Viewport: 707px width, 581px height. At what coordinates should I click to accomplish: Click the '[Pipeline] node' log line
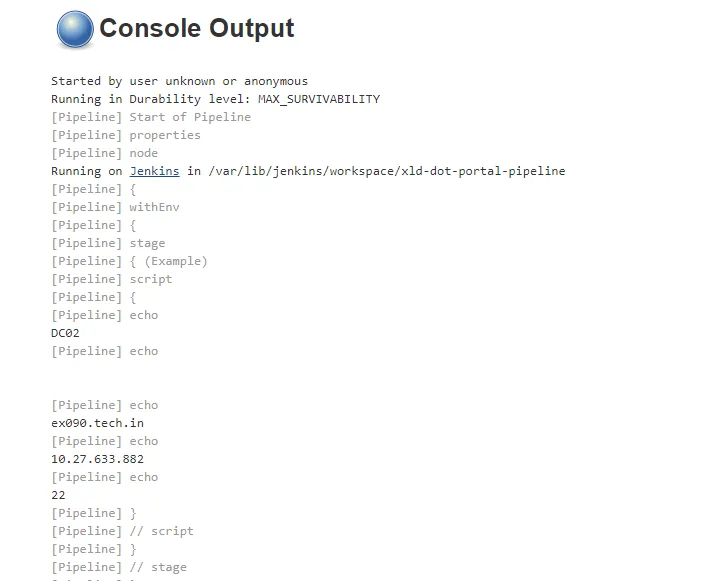[x=104, y=153]
